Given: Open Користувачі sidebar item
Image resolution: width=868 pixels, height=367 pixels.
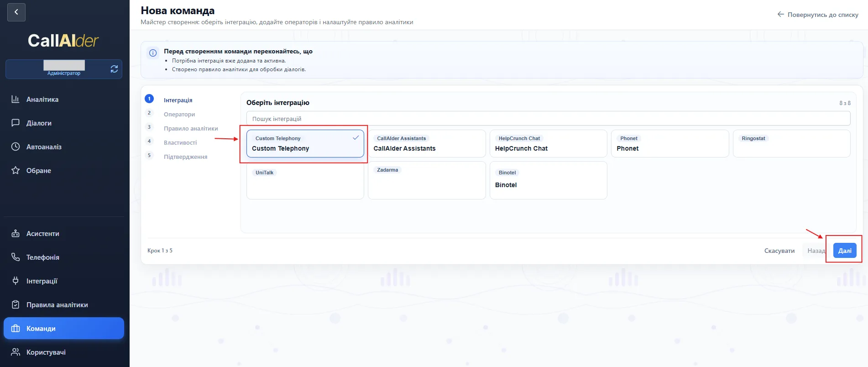Looking at the screenshot, I should coord(64,352).
